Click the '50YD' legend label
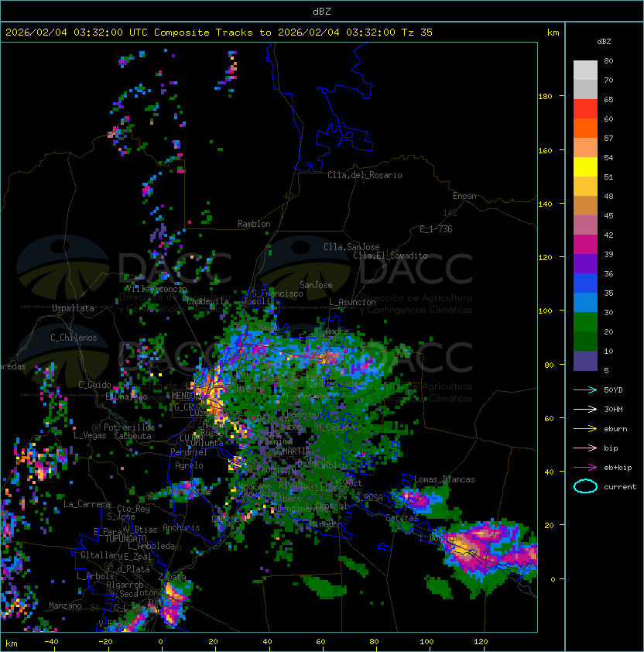The image size is (644, 652). tap(613, 389)
